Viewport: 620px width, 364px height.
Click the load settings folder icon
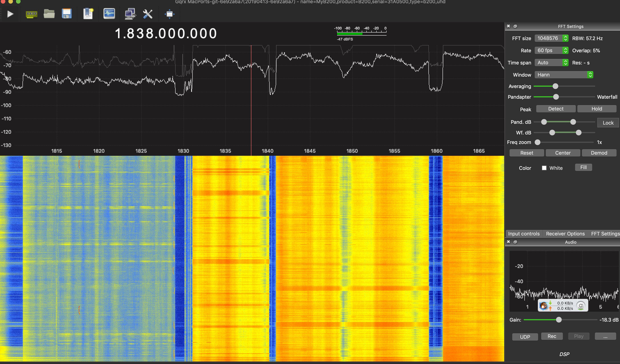[x=49, y=14]
